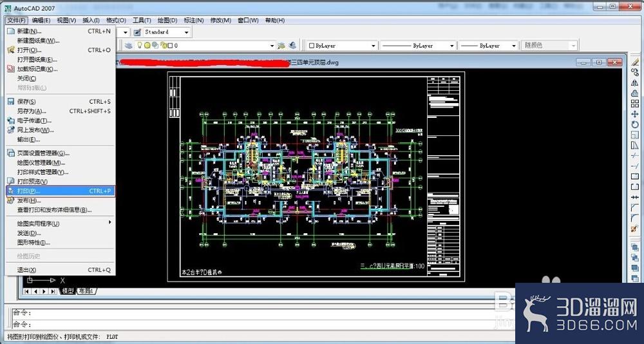The height and width of the screenshot is (344, 644).
Task: Open the 修改(M) menu
Action: click(220, 20)
